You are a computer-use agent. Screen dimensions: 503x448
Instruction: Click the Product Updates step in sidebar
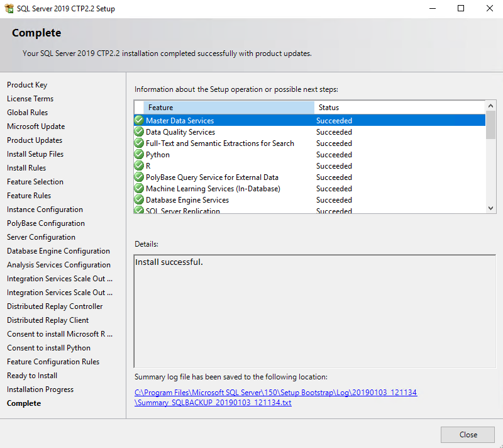coord(35,140)
